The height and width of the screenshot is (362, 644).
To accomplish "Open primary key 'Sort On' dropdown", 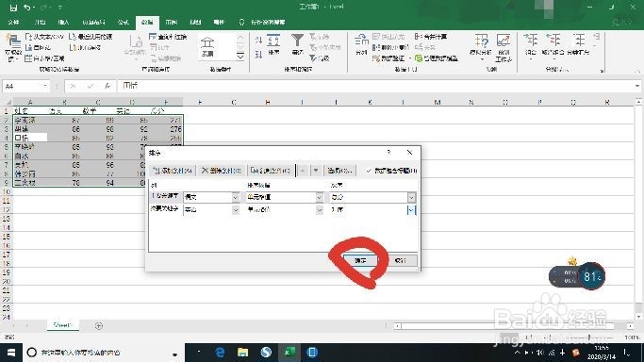I will [x=320, y=197].
